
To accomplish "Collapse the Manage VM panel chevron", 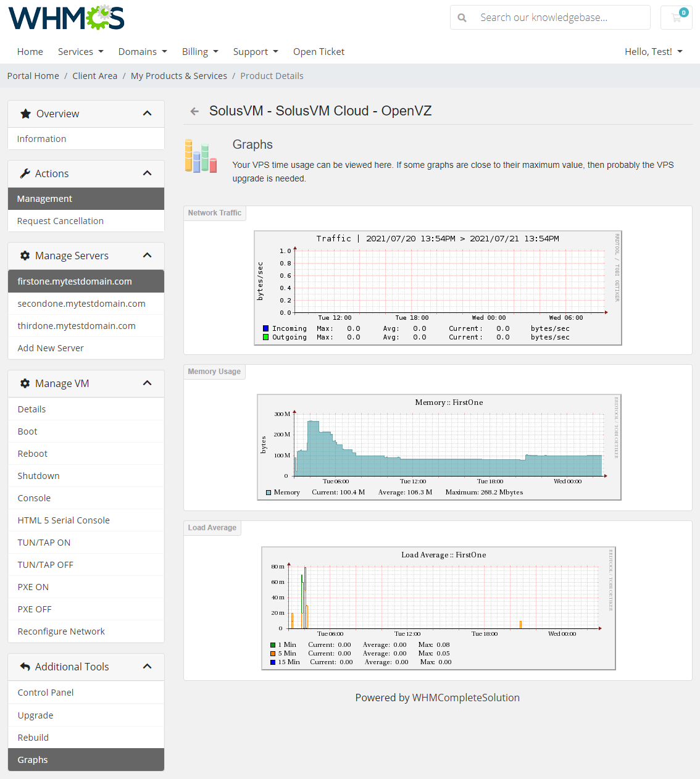I will pos(147,383).
